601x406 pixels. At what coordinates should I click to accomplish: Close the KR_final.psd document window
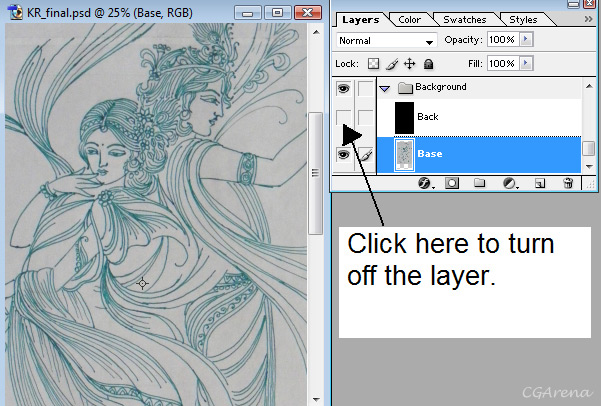click(308, 13)
